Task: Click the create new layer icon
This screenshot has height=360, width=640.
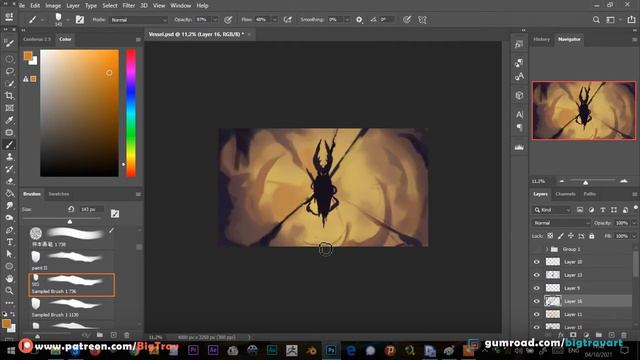Action: point(611,335)
